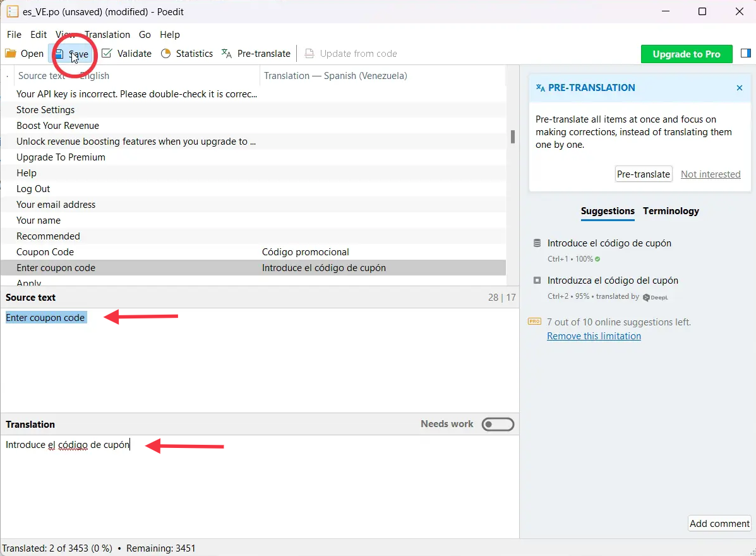Viewport: 756px width, 556px height.
Task: Click the Validate checkmark icon
Action: 107,54
